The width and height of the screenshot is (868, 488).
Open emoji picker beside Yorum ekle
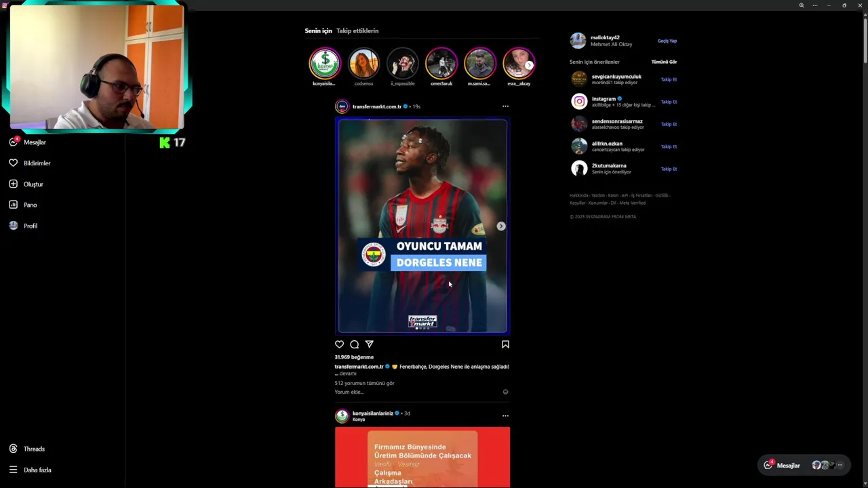tap(505, 392)
